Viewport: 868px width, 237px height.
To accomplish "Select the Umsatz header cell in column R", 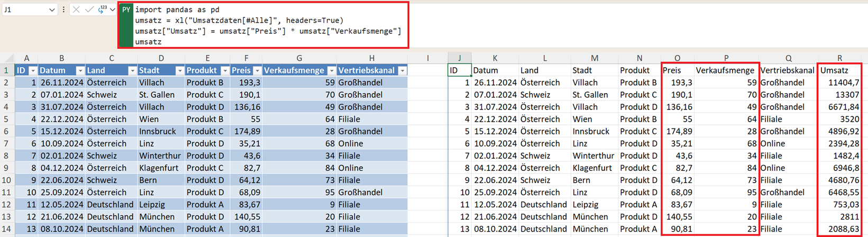I will [x=839, y=70].
